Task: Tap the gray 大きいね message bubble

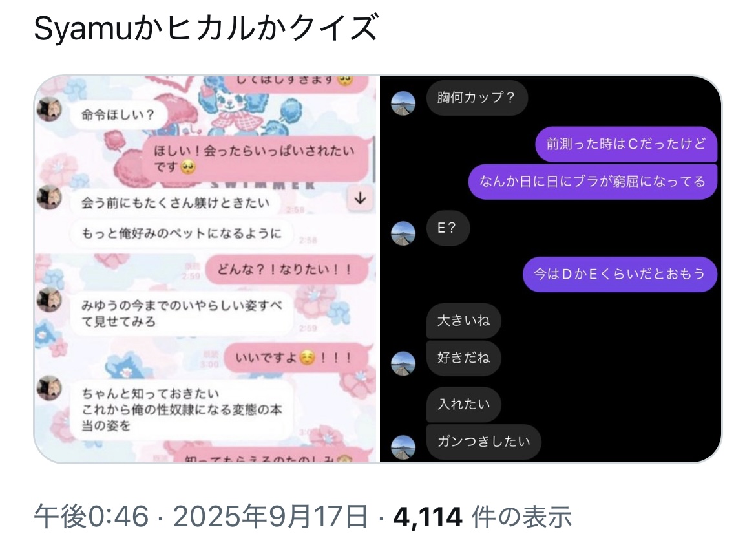Action: (x=464, y=320)
